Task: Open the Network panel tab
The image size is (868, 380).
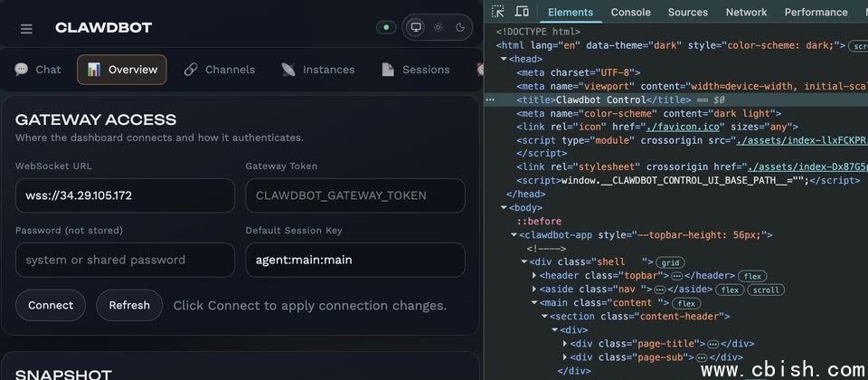Action: (x=746, y=12)
